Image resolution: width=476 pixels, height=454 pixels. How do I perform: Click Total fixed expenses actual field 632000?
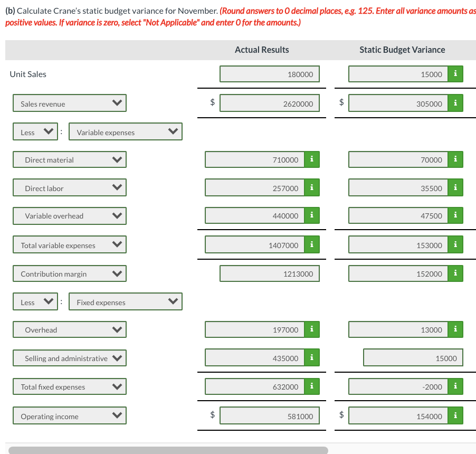coord(255,386)
